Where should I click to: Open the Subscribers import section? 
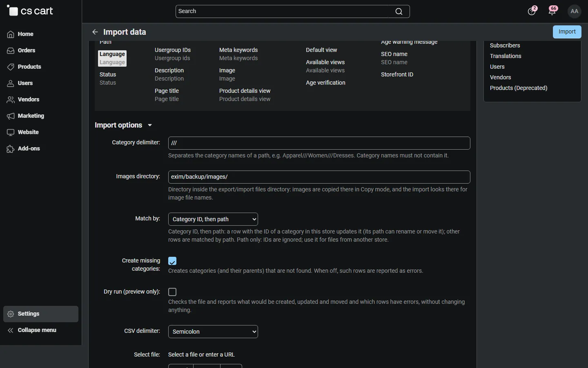505,45
